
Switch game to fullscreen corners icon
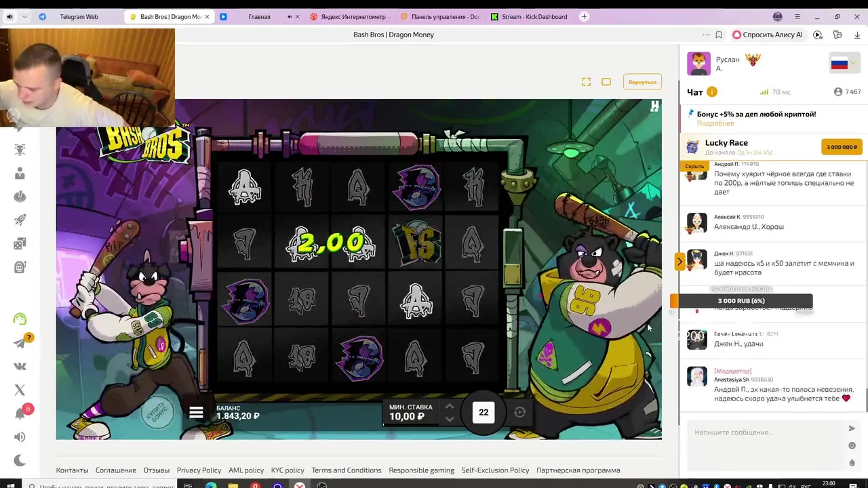586,82
